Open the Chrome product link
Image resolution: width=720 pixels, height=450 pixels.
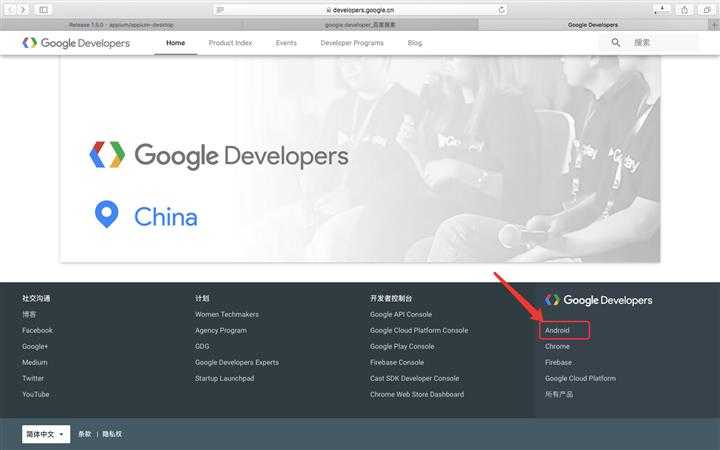[557, 347]
